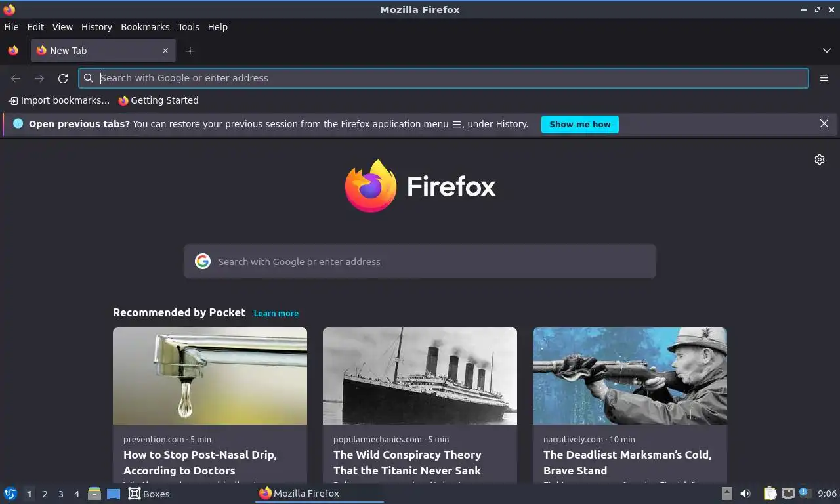Reload the current page
Screen dimensions: 840x504
63,78
